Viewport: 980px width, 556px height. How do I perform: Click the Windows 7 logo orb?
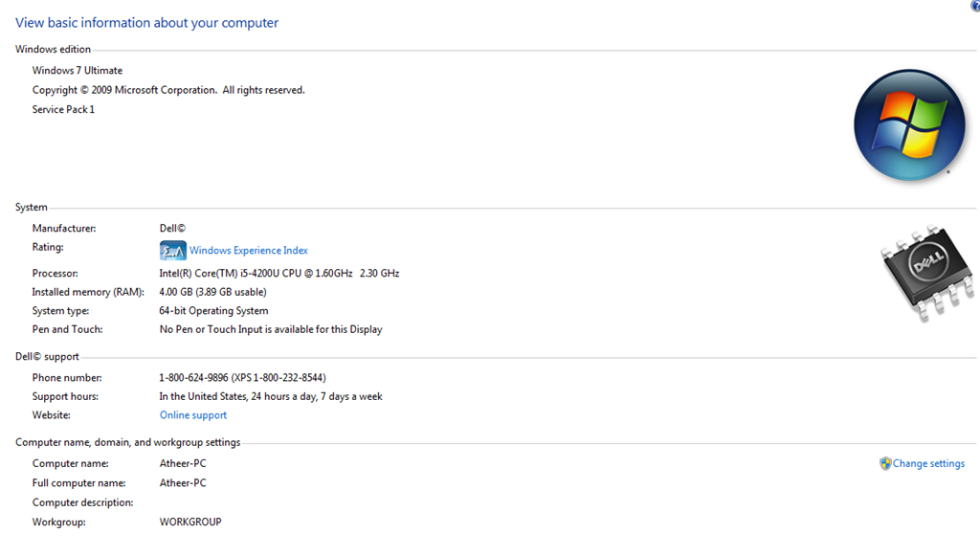(x=909, y=125)
